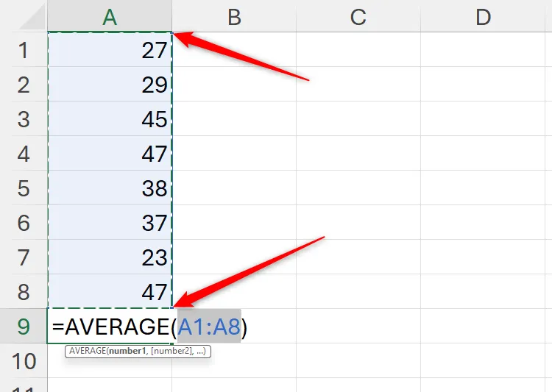
Task: Select row 5 header
Action: tap(24, 188)
